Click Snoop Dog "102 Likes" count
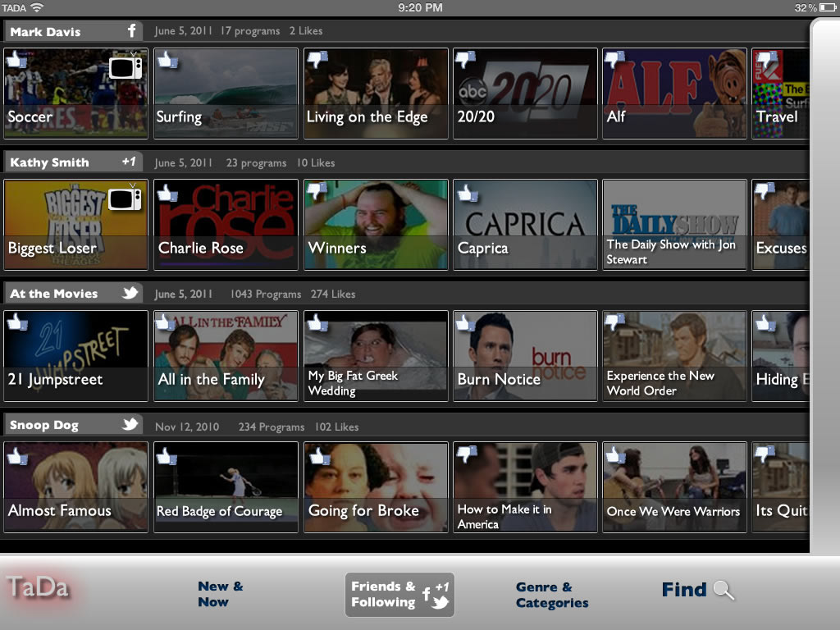The image size is (840, 630). [x=337, y=427]
